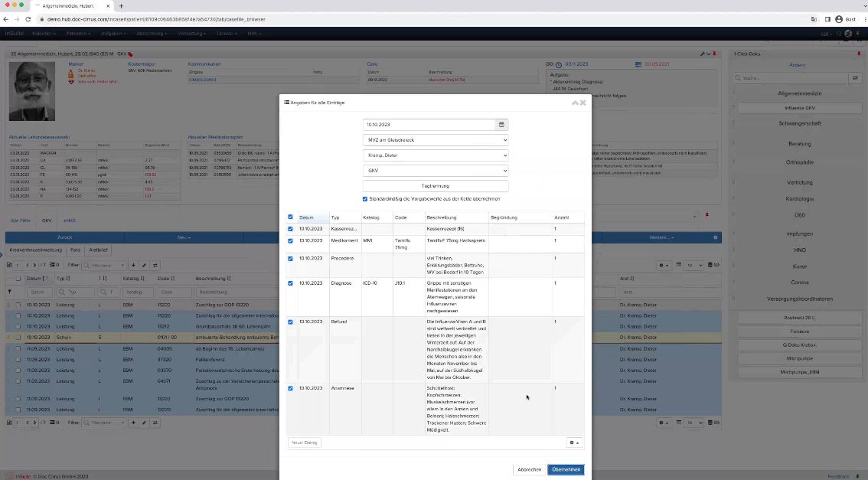Viewport: 868px width, 480px height.
Task: Click the pencil edit icon in upper table toolbar
Action: [x=144, y=265]
